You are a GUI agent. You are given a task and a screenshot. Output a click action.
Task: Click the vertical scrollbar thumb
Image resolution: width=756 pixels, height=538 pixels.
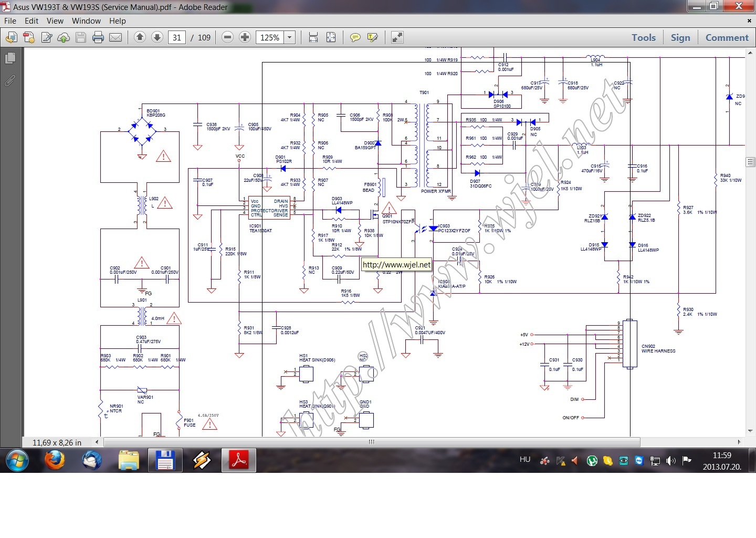coord(750,162)
